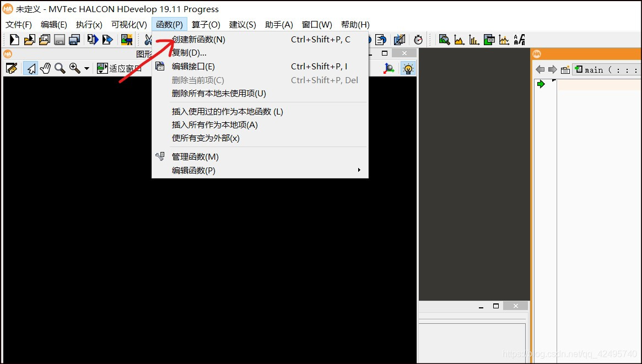Open the Browse HDevelop Examples icon
642x364 pixels.
(x=44, y=40)
